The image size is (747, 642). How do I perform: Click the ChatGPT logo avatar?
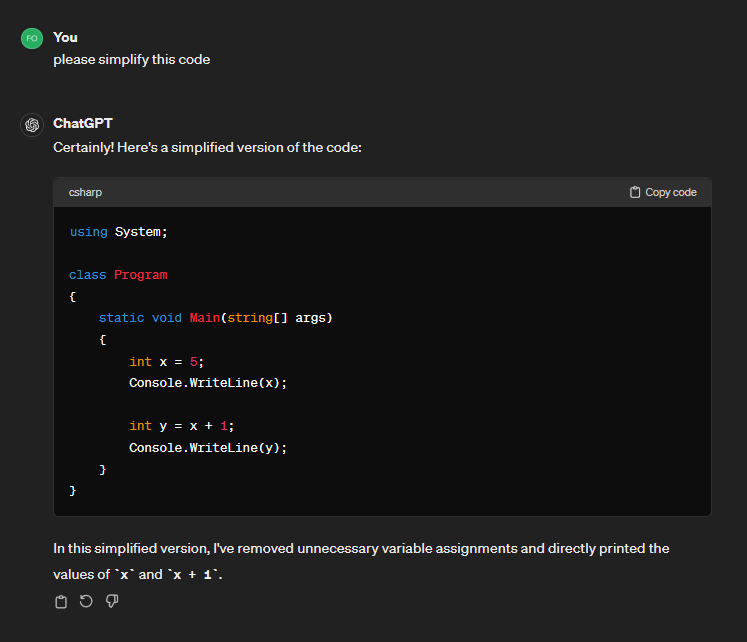click(x=32, y=125)
